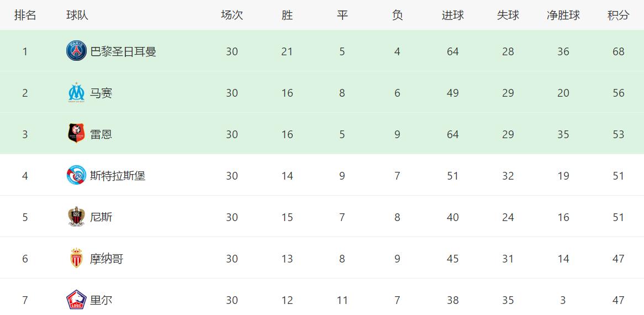644x315 pixels.
Task: Open the 马赛 team link
Action: point(101,93)
